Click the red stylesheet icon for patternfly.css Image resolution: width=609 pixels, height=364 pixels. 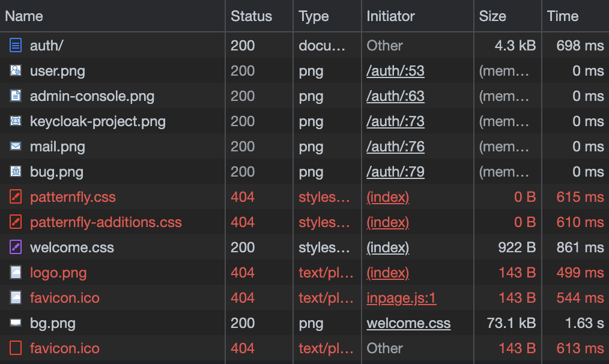16,197
